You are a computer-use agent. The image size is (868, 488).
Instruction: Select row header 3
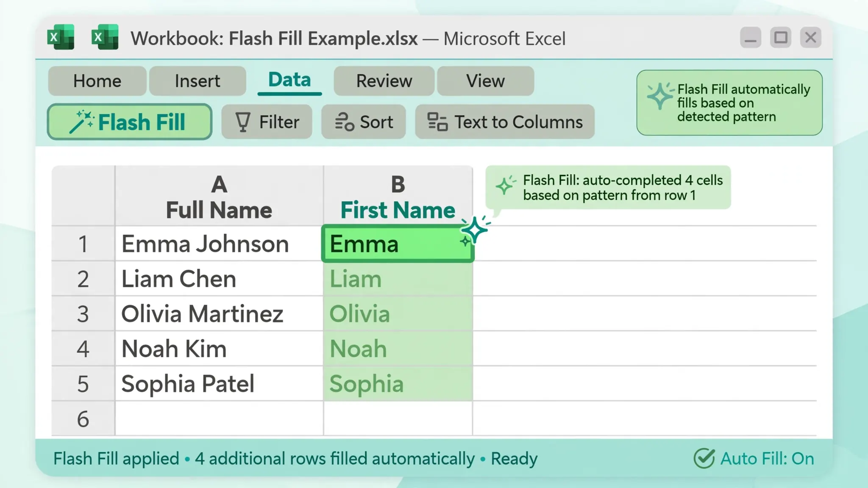83,314
